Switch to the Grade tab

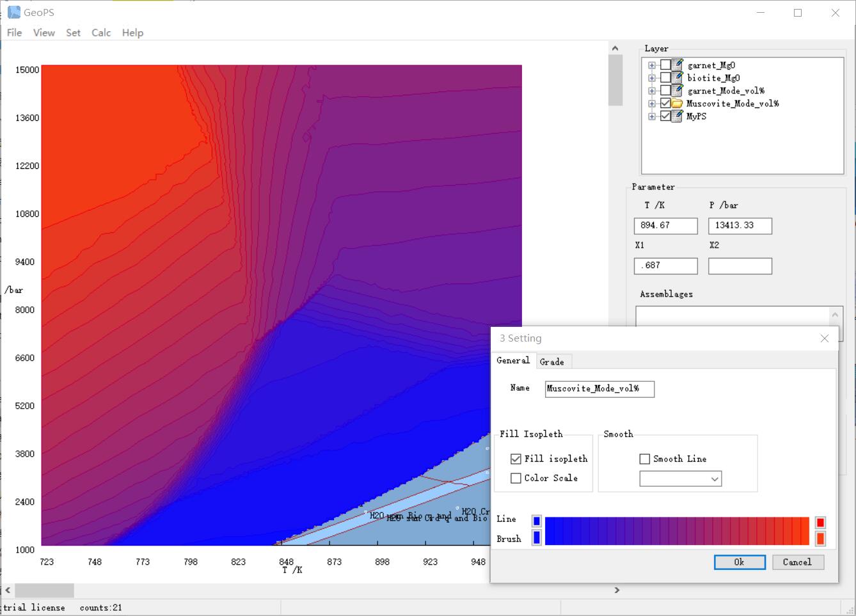(551, 361)
